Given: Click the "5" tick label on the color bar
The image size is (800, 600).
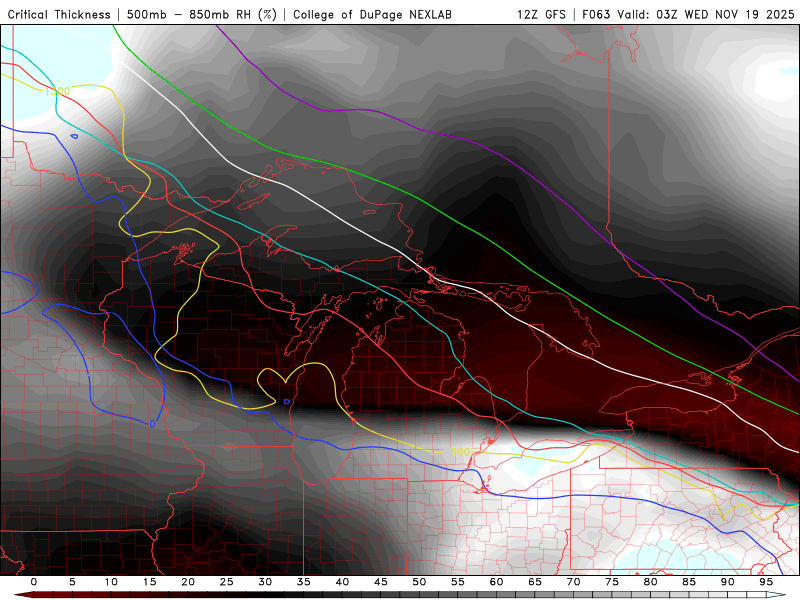Looking at the screenshot, I should click(72, 582).
